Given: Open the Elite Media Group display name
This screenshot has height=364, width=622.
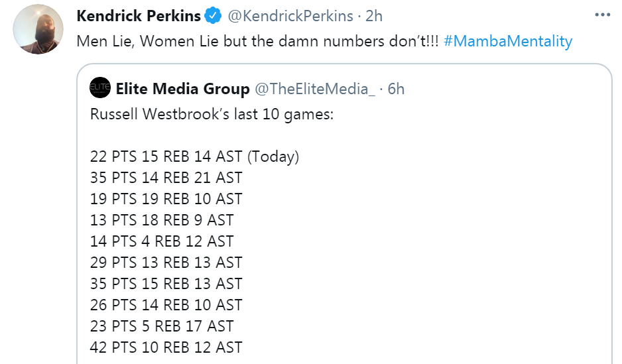Looking at the screenshot, I should coord(182,89).
